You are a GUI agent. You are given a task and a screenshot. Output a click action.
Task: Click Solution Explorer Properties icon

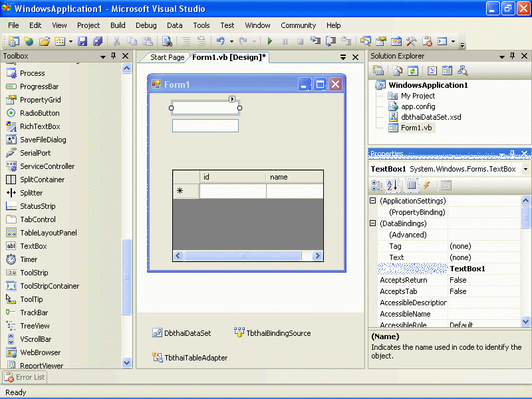(x=378, y=70)
